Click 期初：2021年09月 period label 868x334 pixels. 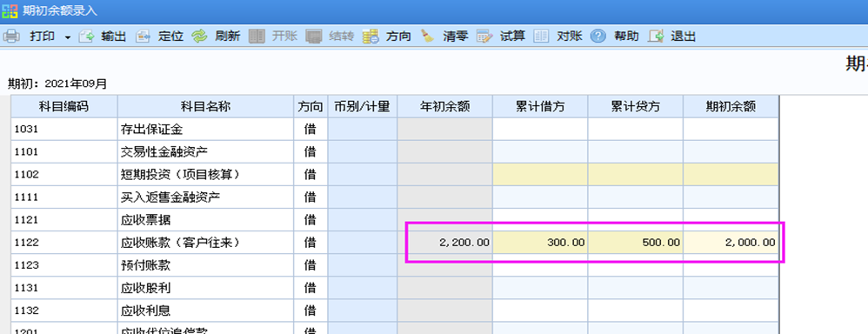(57, 83)
